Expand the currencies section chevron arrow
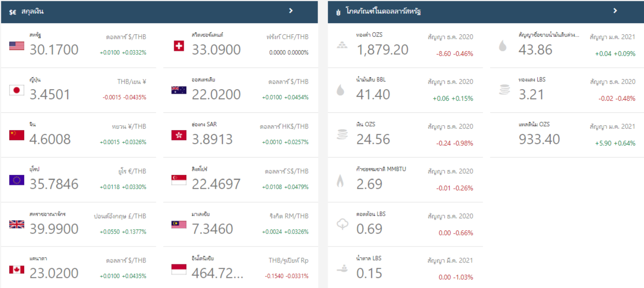The image size is (644, 288). 291,11
